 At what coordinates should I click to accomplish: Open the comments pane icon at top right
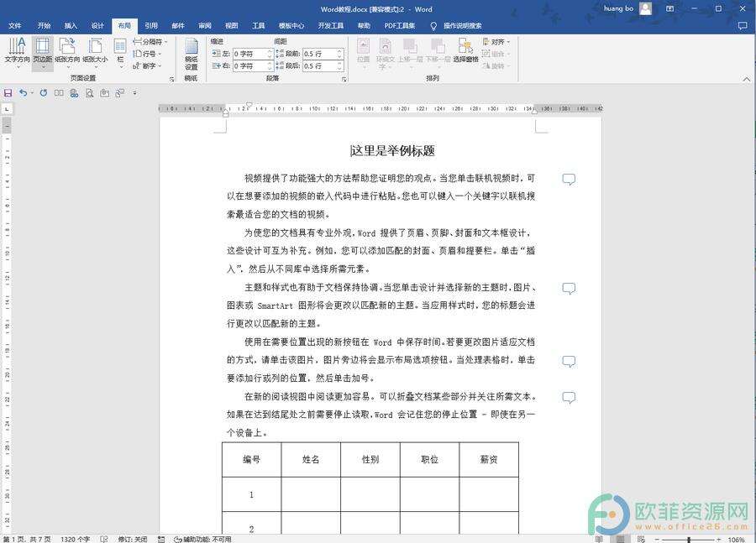(743, 25)
